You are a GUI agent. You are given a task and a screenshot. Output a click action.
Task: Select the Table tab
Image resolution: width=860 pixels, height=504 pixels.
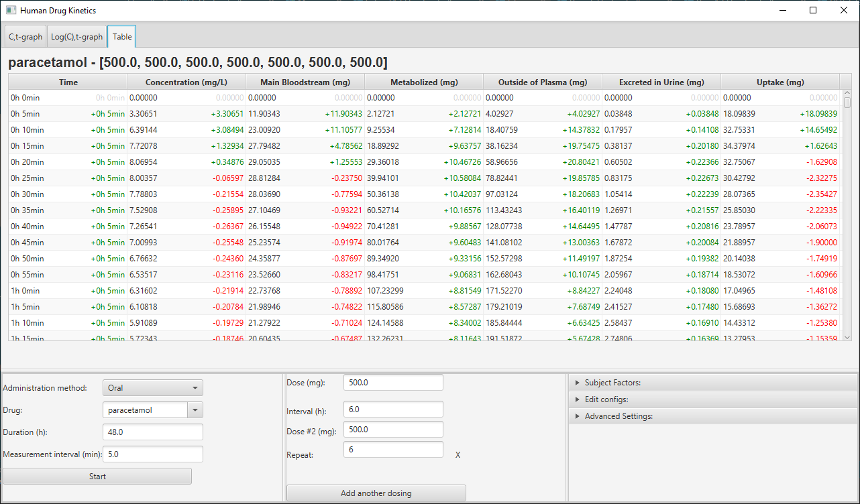point(122,37)
